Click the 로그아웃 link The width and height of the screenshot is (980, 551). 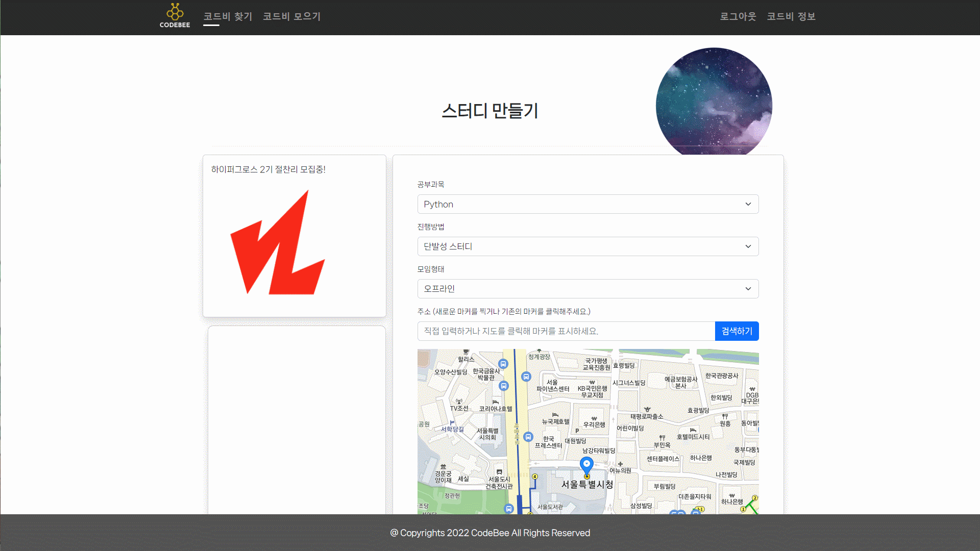pos(738,16)
